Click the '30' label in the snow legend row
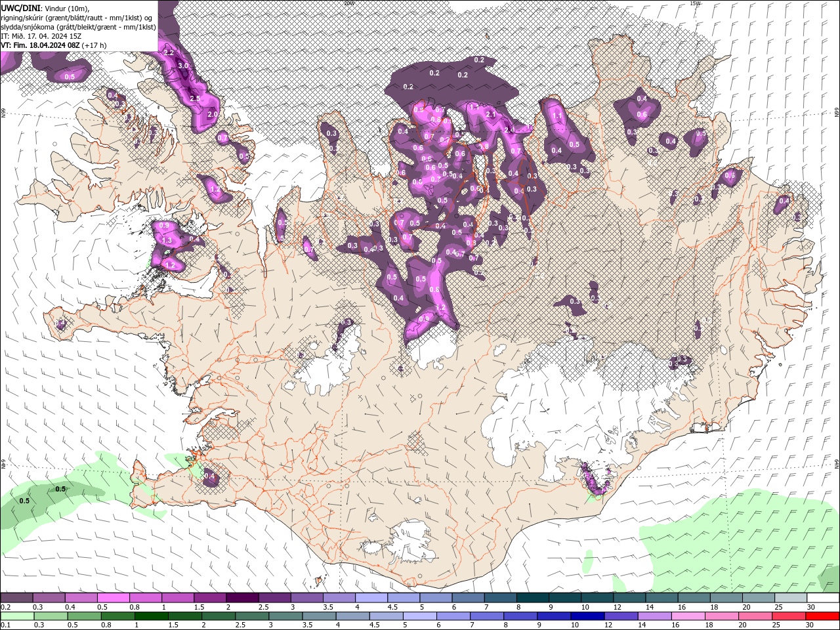Viewport: 840px width, 630px height. click(x=810, y=607)
